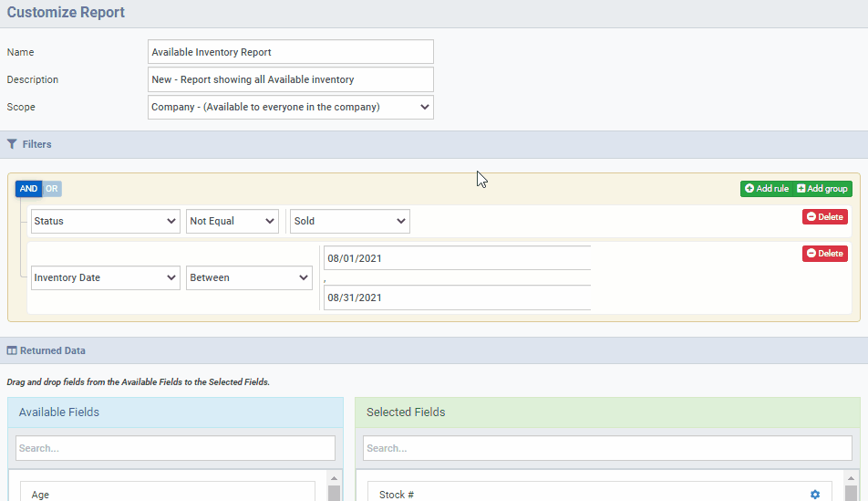
Task: Click the gear icon beside Stock #
Action: (x=815, y=495)
